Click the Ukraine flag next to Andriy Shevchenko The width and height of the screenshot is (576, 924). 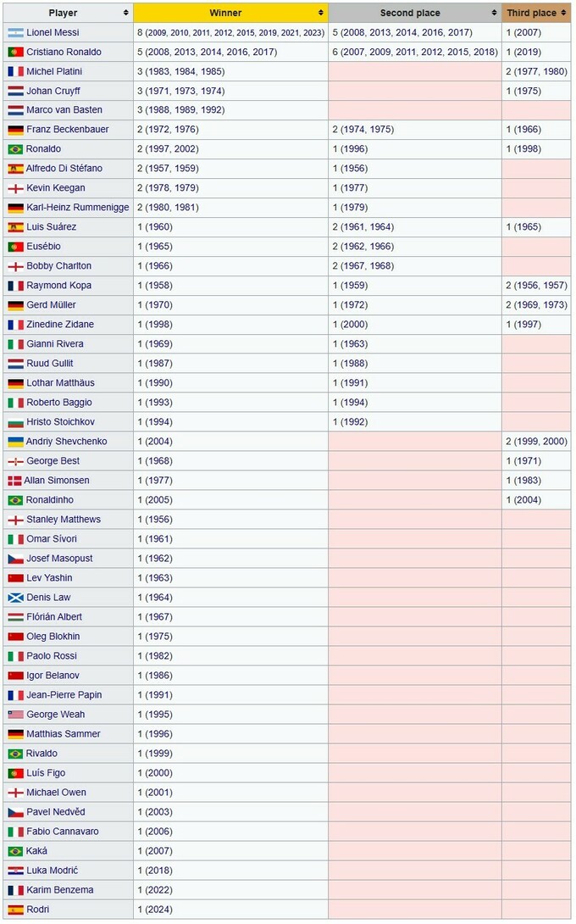[15, 442]
